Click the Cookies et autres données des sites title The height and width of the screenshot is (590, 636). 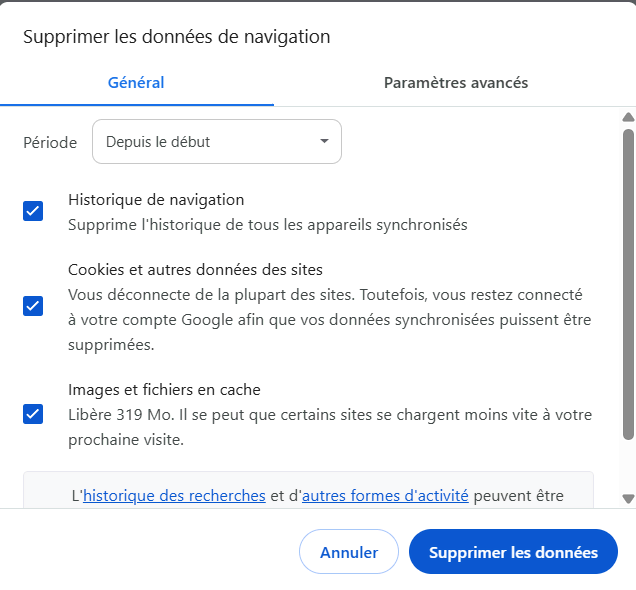195,270
